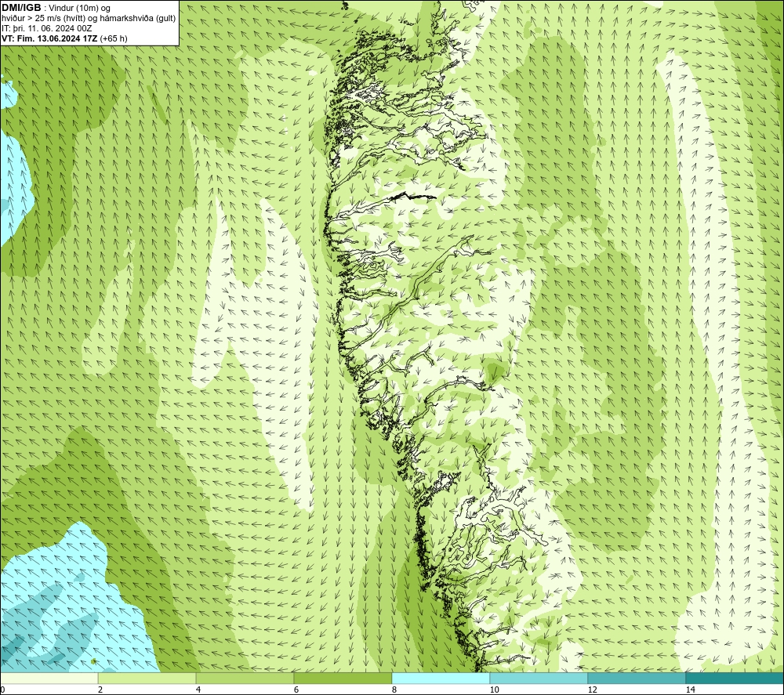Click the '12' label on the color scale
The width and height of the screenshot is (784, 695).
[x=592, y=690]
